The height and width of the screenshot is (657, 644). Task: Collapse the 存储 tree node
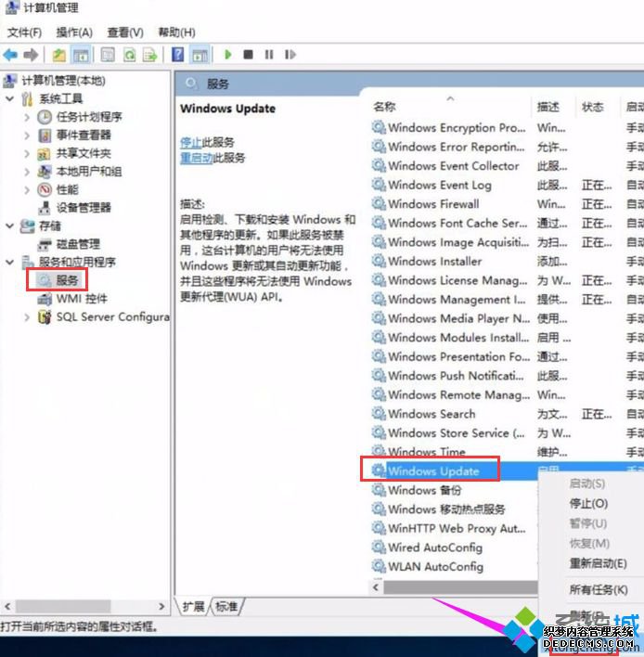coord(10,225)
